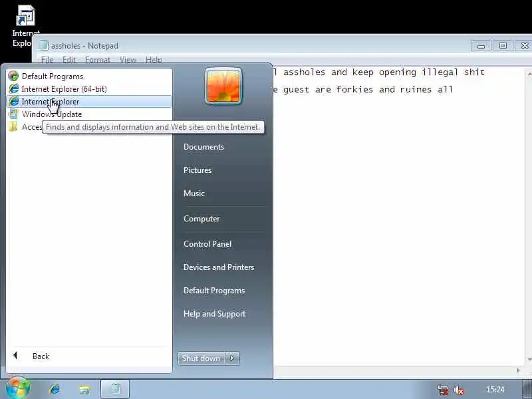Open the Music library link
The width and height of the screenshot is (532, 399).
click(194, 194)
